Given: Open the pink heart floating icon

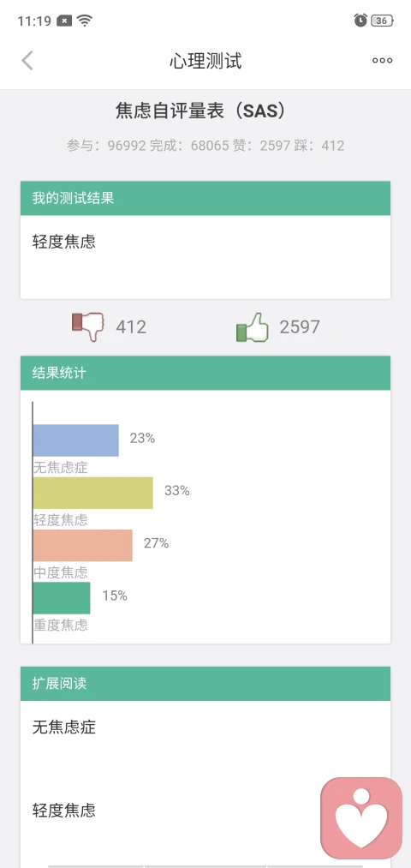Looking at the screenshot, I should coord(361,818).
